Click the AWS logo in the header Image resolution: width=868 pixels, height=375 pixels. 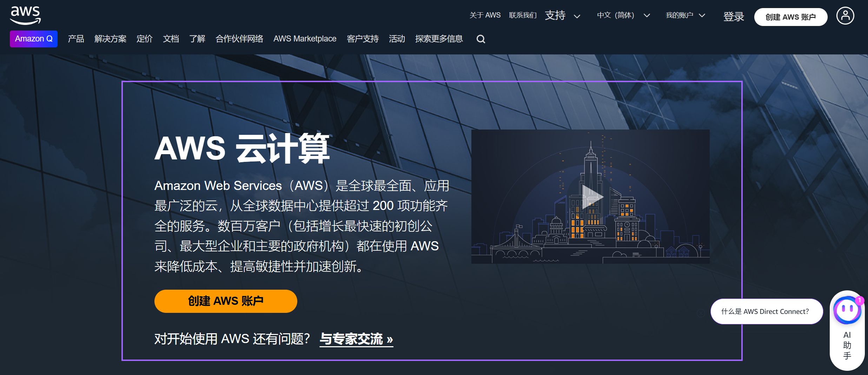pos(25,16)
